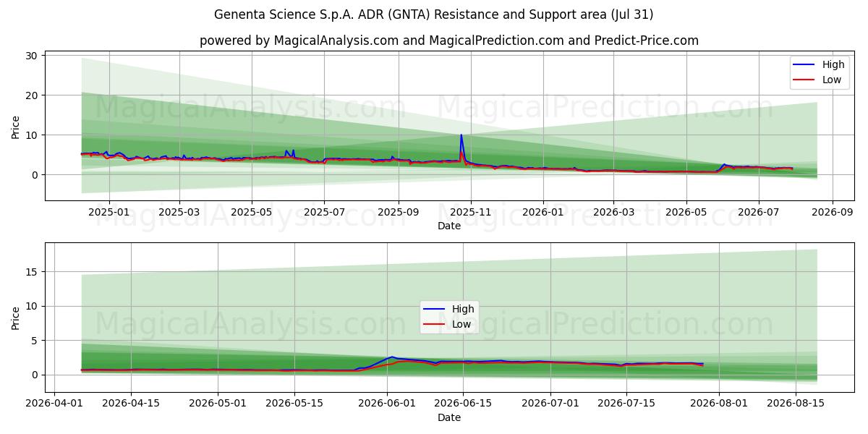Select the 'High' label in top legend

click(833, 64)
